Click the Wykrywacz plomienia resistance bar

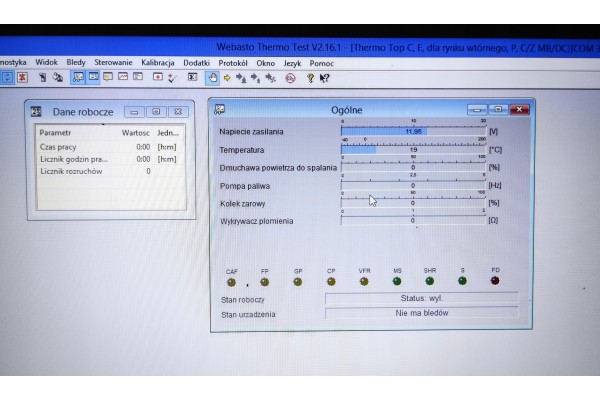click(x=413, y=220)
